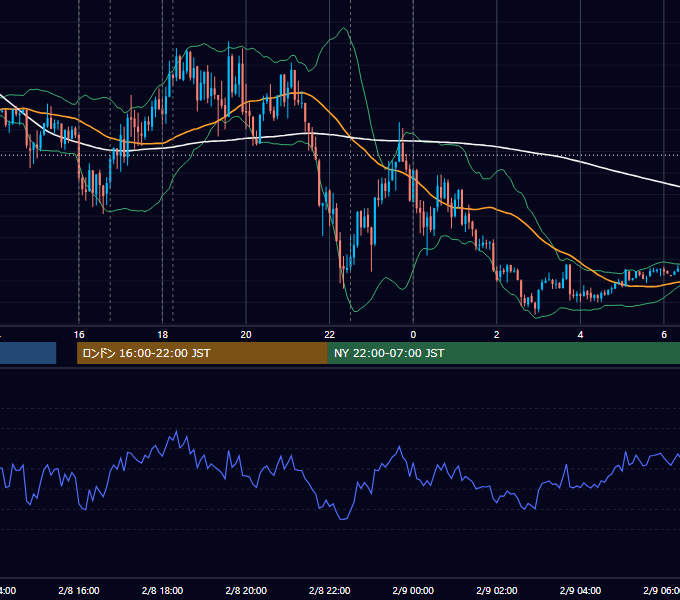Click hour label 6 on price chart axis
Image resolution: width=680 pixels, height=600 pixels.
(664, 335)
